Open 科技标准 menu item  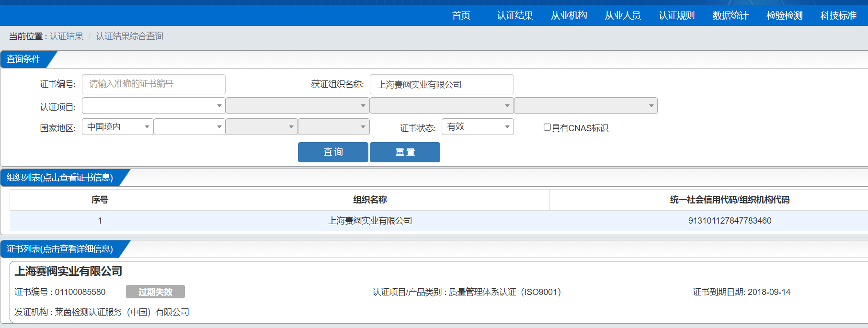tap(838, 15)
